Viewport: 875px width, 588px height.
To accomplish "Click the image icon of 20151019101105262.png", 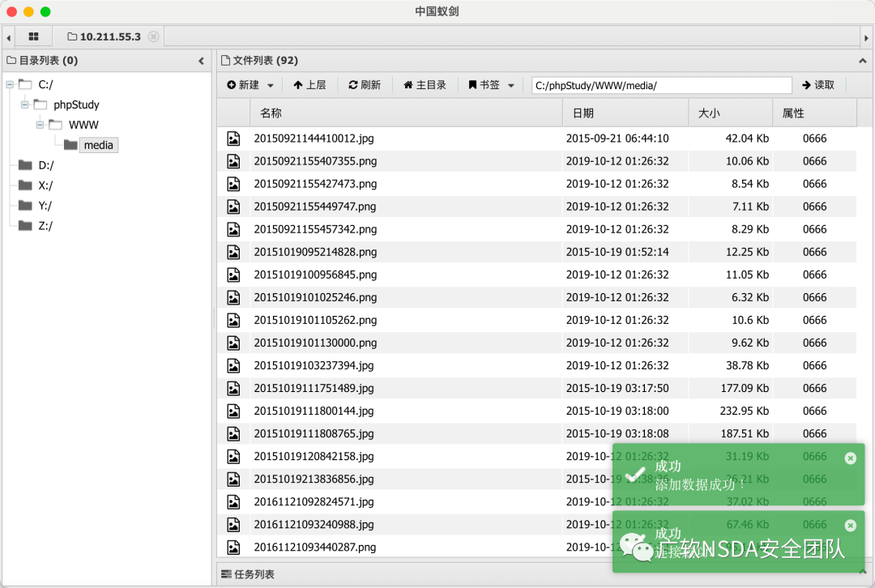I will [233, 320].
